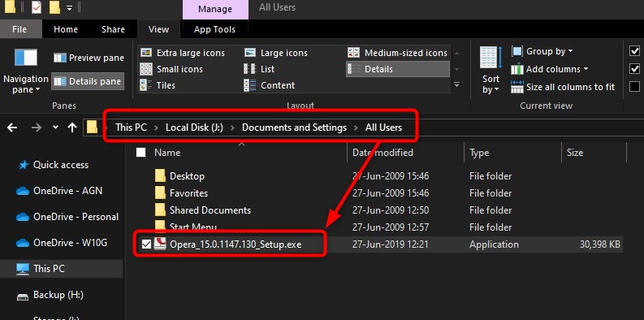Click the Application type cell
This screenshot has width=644, height=320.
coord(494,244)
